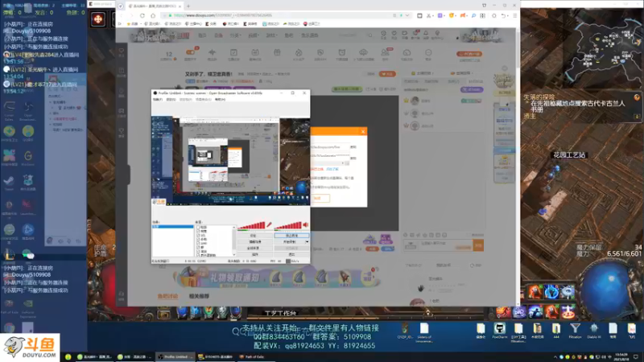
Task: Open the Steam desktop icon
Action: 9,180
